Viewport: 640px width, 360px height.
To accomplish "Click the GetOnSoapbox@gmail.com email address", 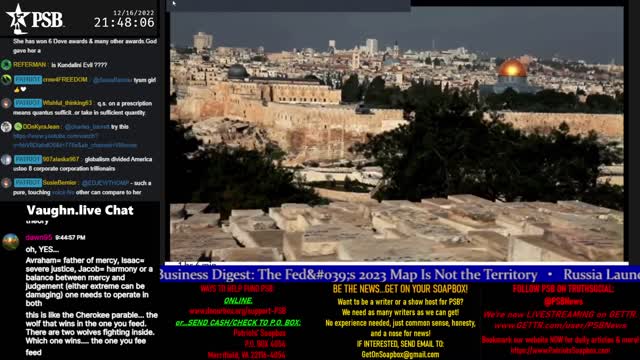I will pos(400,355).
